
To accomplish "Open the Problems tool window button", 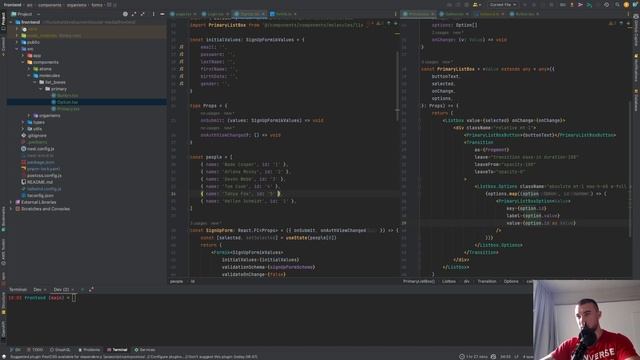I will coord(89,350).
